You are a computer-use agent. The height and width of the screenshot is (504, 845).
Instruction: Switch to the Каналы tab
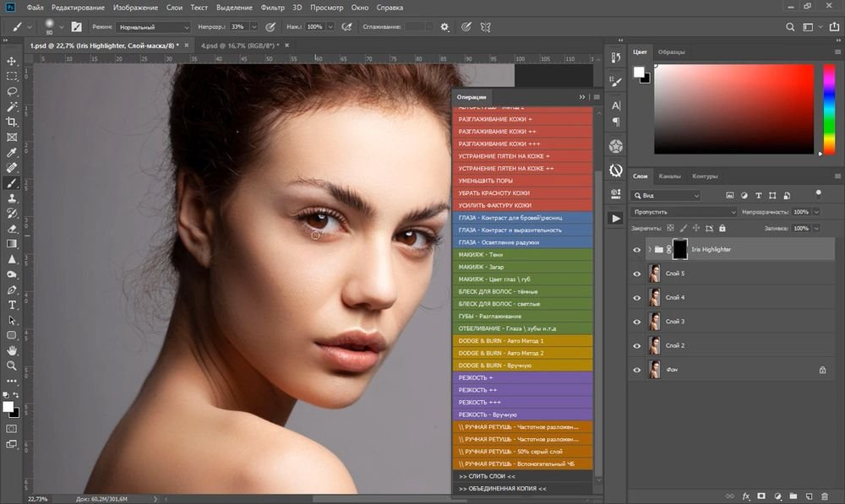[670, 176]
